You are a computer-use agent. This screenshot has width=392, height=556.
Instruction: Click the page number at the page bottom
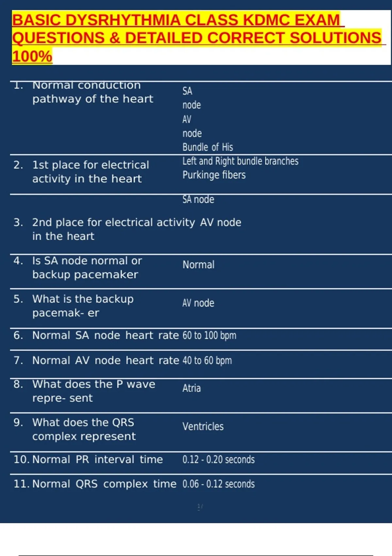pyautogui.click(x=200, y=507)
